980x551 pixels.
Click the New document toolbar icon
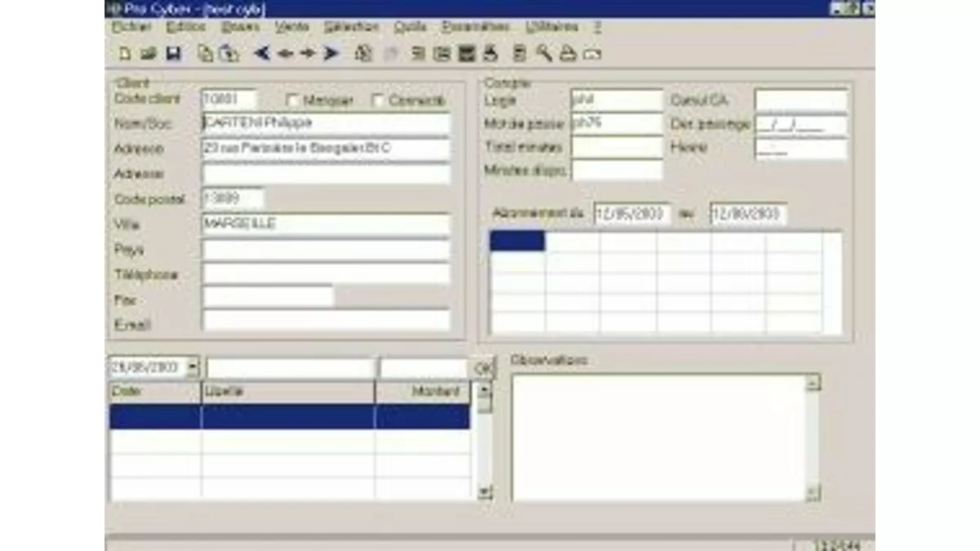click(125, 54)
